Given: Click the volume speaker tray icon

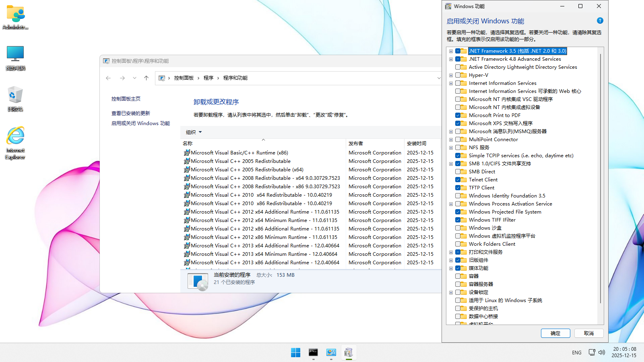Looking at the screenshot, I should [x=602, y=352].
